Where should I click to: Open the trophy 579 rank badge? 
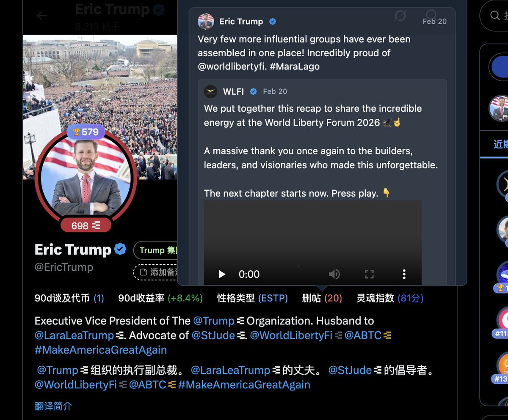tap(86, 132)
